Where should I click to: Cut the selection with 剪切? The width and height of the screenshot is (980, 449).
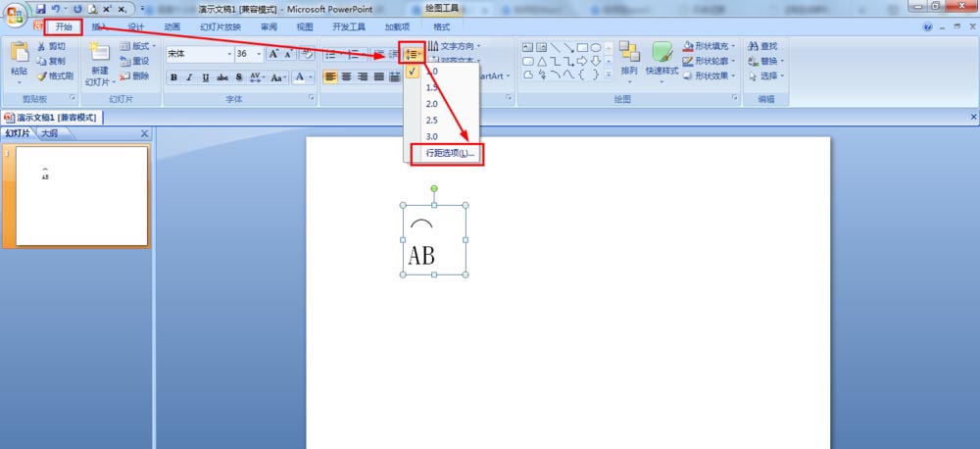(x=51, y=46)
